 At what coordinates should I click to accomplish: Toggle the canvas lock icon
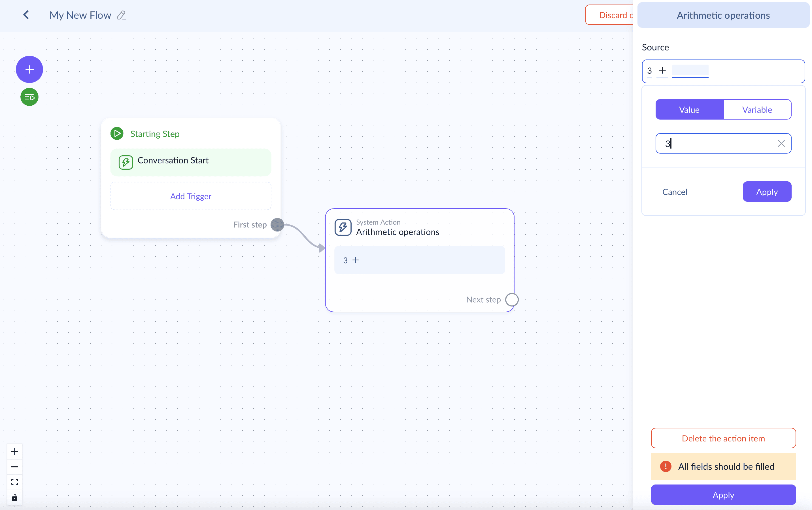[x=14, y=498]
